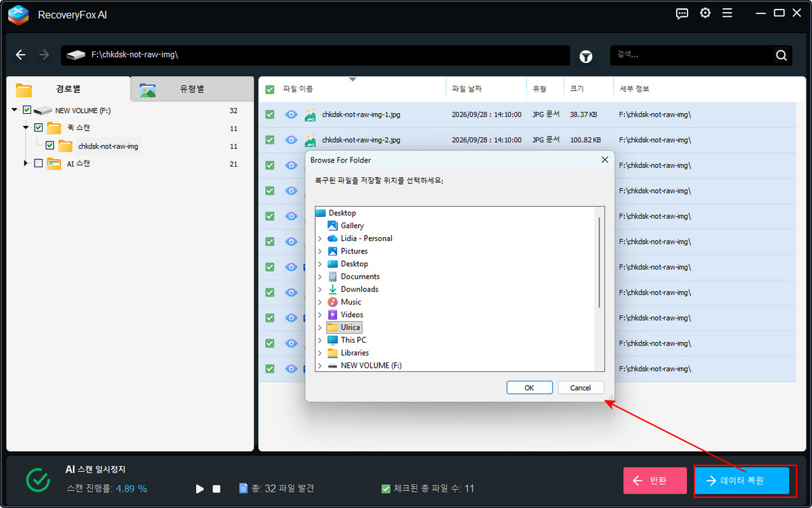Click the search magnifier icon
Viewport: 812px width, 508px height.
(781, 56)
